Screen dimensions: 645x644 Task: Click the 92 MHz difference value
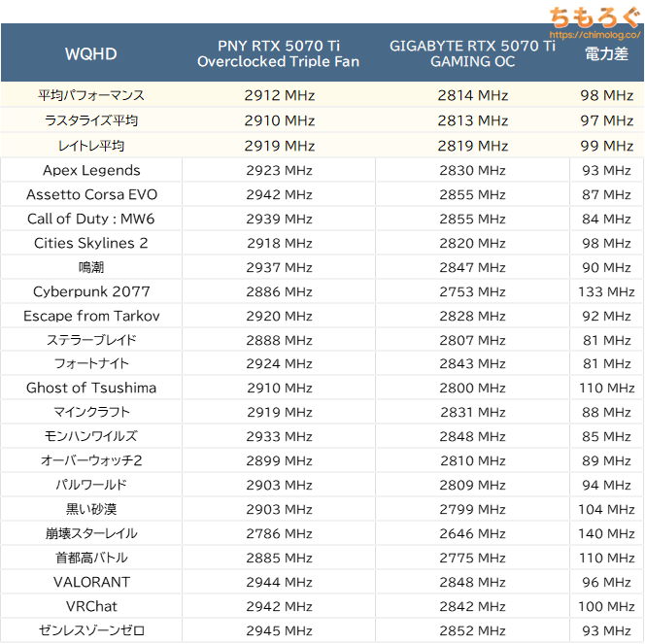click(607, 316)
